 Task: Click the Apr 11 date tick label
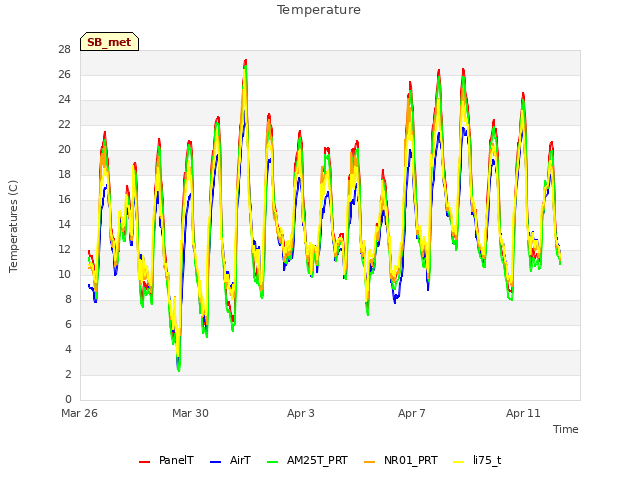[x=523, y=413]
